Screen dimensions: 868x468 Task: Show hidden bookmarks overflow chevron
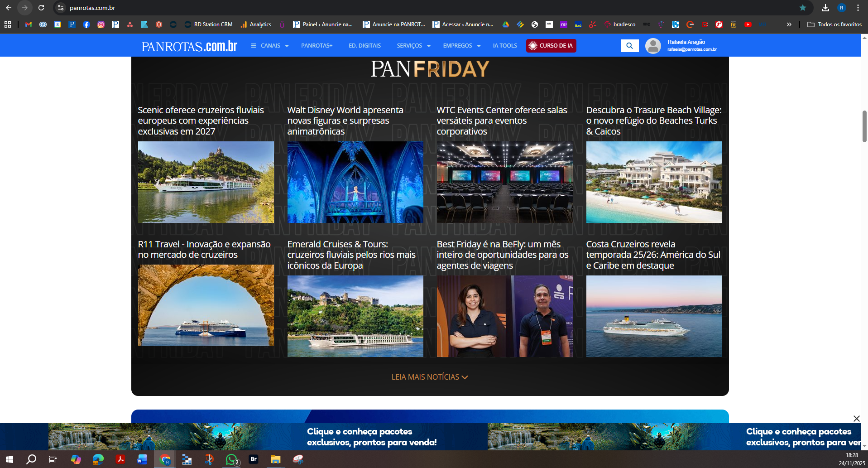tap(789, 24)
